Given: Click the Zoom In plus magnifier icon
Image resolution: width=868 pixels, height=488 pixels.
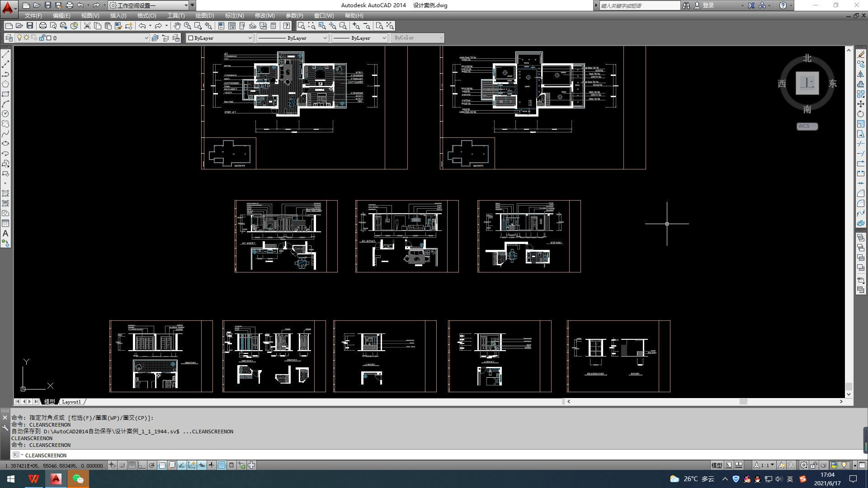Looking at the screenshot, I should 356,26.
